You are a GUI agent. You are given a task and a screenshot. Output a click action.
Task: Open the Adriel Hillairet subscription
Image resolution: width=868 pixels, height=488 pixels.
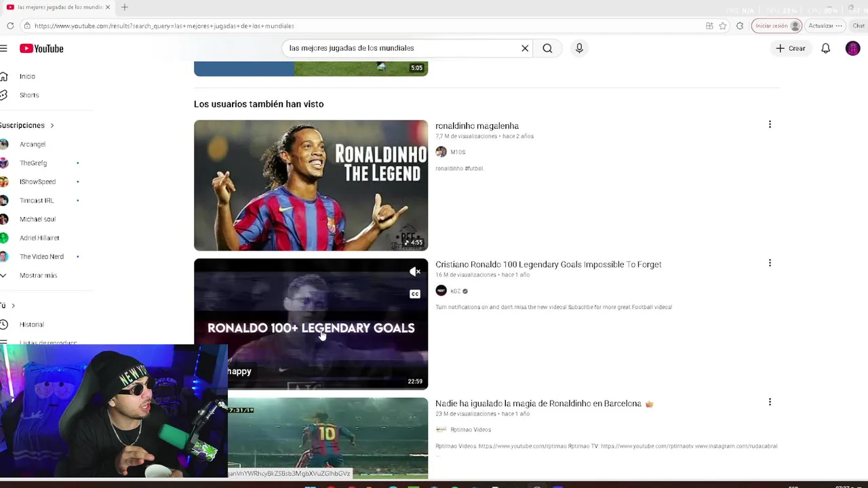pos(41,238)
